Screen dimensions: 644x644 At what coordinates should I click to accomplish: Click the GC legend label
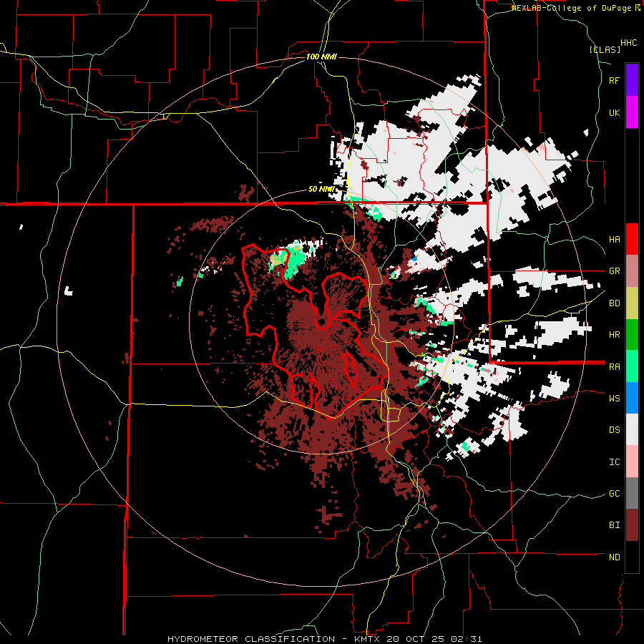pyautogui.click(x=614, y=494)
